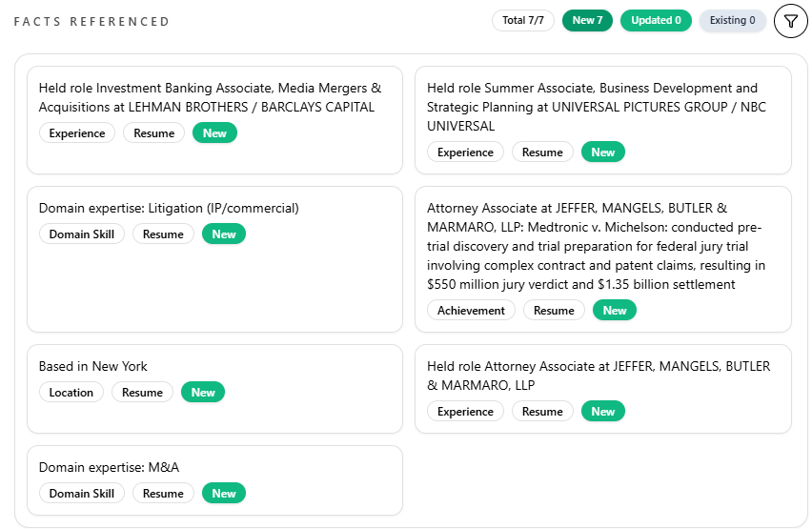
Task: Click Resume tag on Lehman Brothers card
Action: pos(153,133)
